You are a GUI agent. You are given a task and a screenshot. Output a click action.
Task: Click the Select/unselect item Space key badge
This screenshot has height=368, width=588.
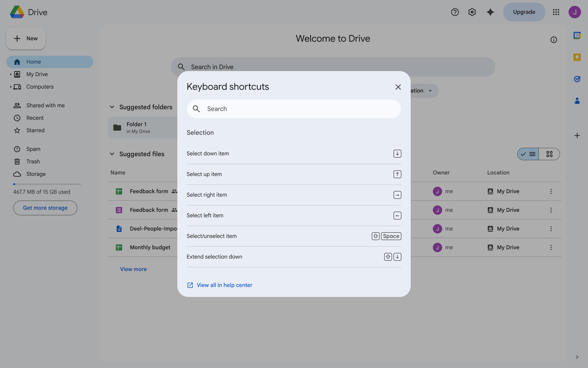pyautogui.click(x=391, y=236)
